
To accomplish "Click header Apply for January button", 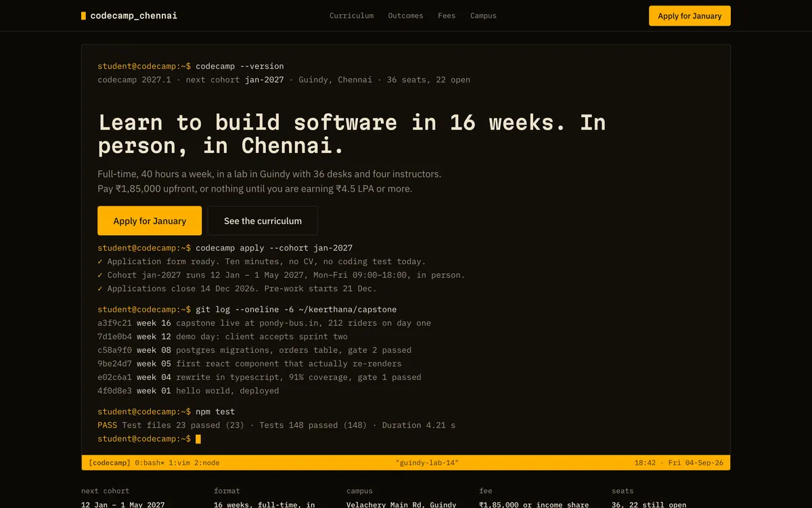I will tap(690, 16).
